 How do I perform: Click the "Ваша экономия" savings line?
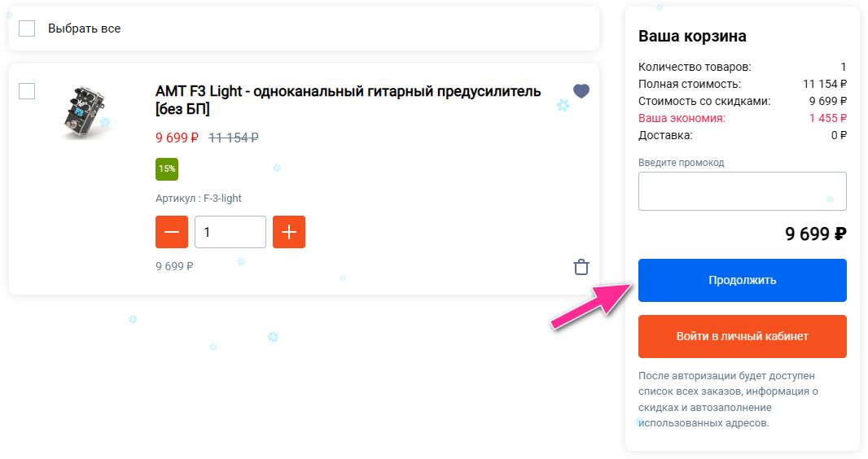(682, 118)
